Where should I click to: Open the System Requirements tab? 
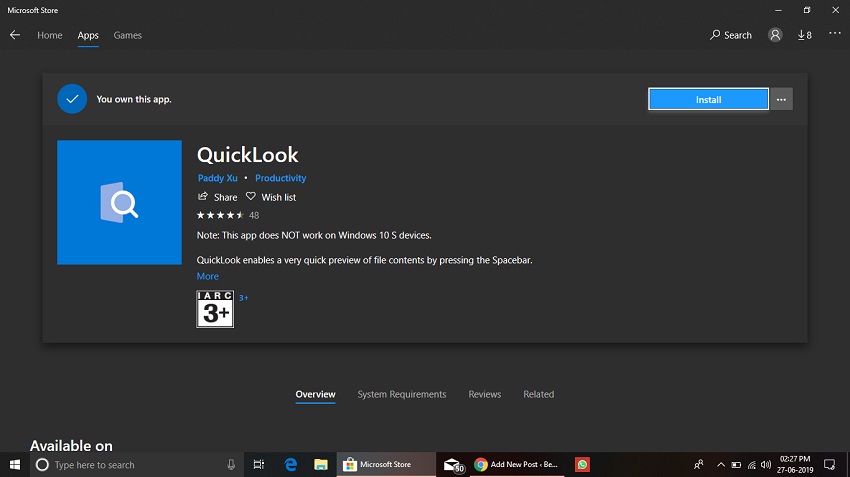[402, 394]
